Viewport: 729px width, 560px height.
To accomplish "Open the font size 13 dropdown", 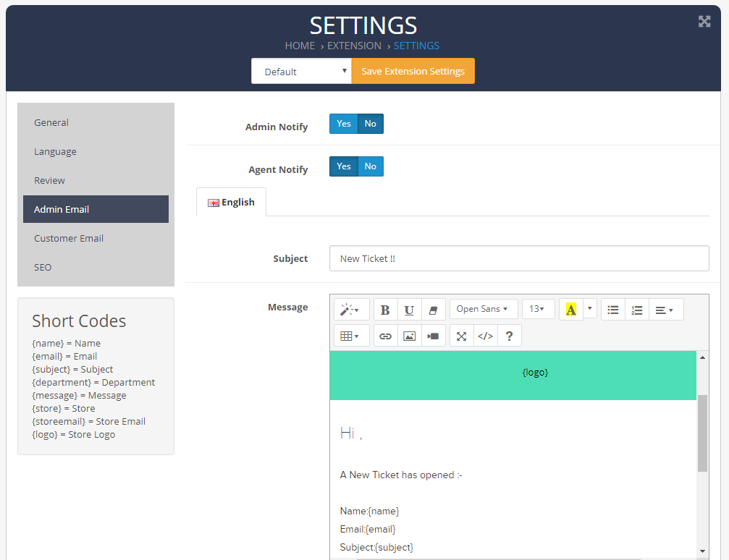I will click(538, 309).
